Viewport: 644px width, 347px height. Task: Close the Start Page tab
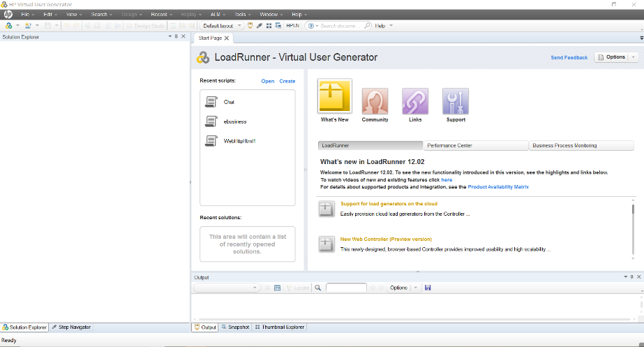coord(227,38)
